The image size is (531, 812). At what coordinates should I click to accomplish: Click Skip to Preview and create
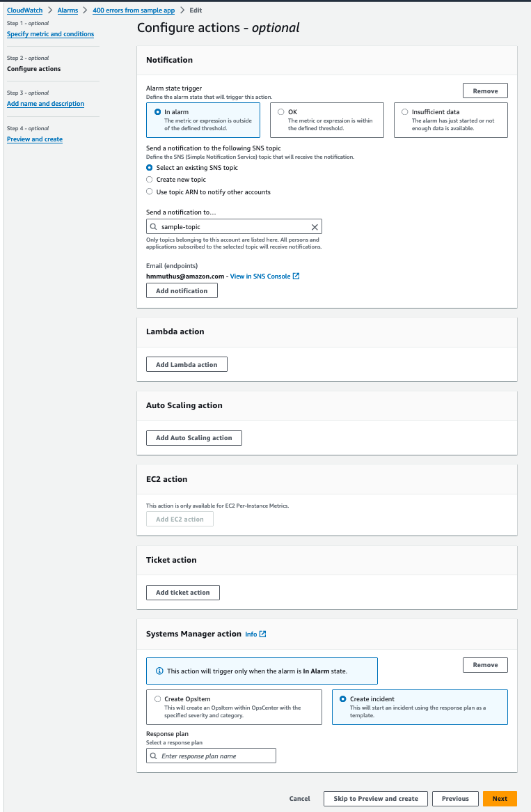[x=375, y=798]
